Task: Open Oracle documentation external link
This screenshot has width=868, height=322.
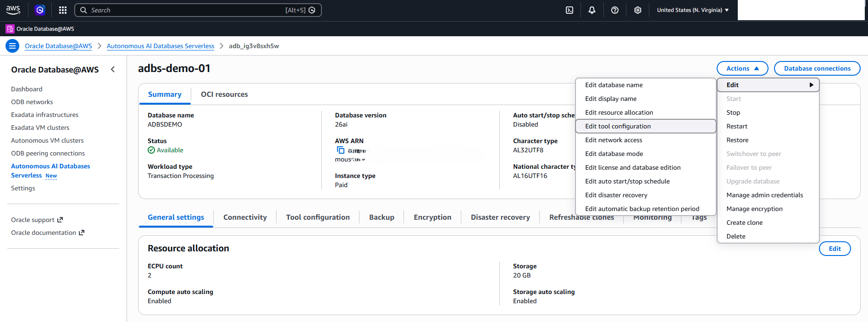Action: (x=48, y=233)
